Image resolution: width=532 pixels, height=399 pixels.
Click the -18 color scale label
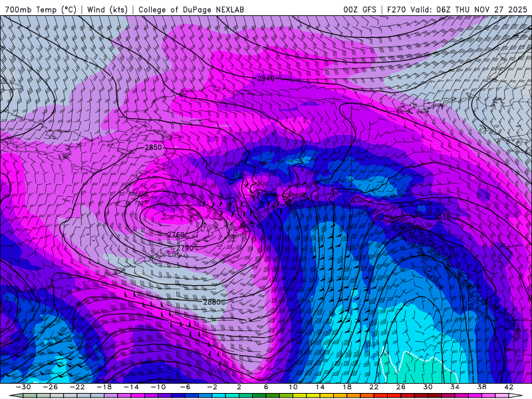[104, 387]
